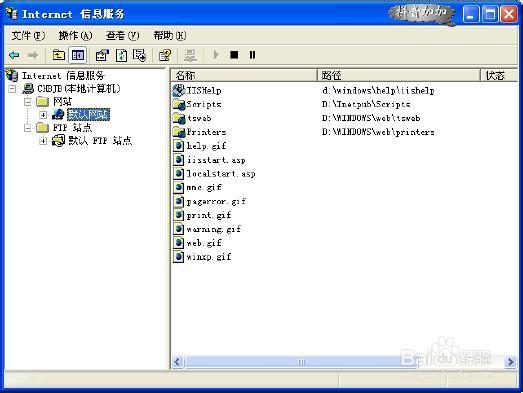
Task: Click the print.gif file icon
Action: (179, 215)
